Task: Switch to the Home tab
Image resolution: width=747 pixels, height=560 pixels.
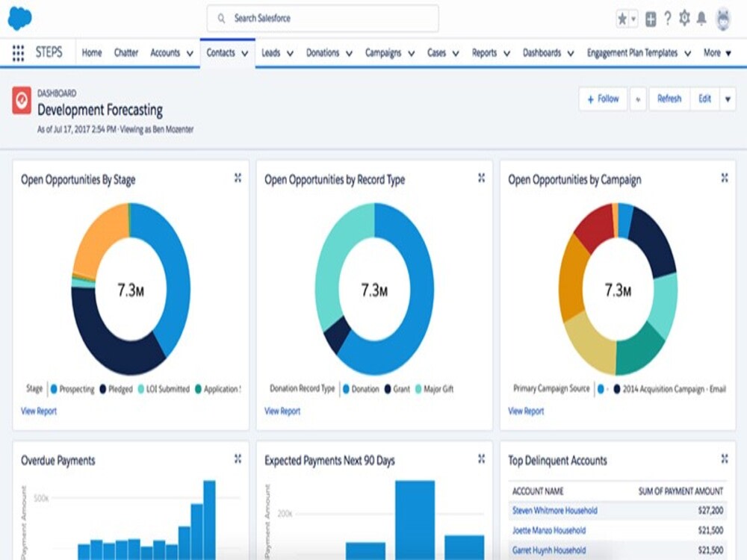Action: pos(91,53)
